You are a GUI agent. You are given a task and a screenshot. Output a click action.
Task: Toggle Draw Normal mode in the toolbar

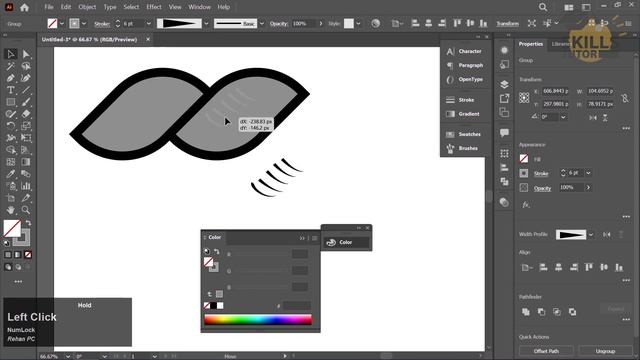[8, 267]
